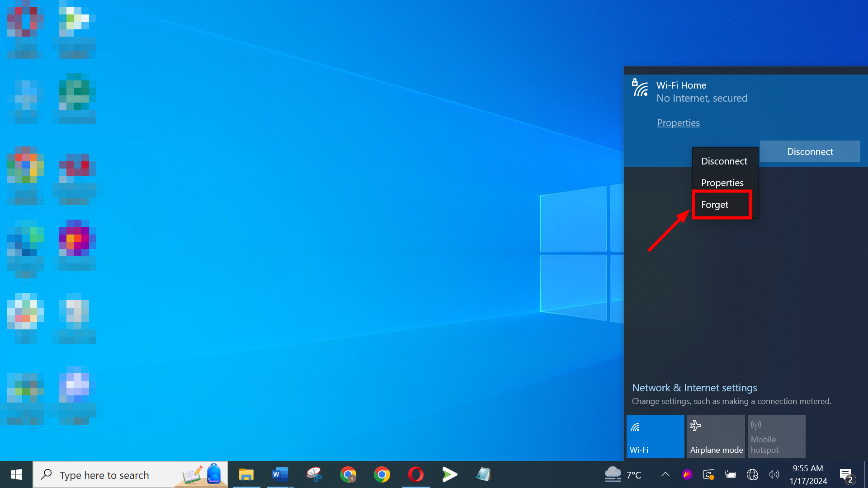This screenshot has width=868, height=488.
Task: Toggle the Mobile hotspot tile
Action: (x=776, y=436)
